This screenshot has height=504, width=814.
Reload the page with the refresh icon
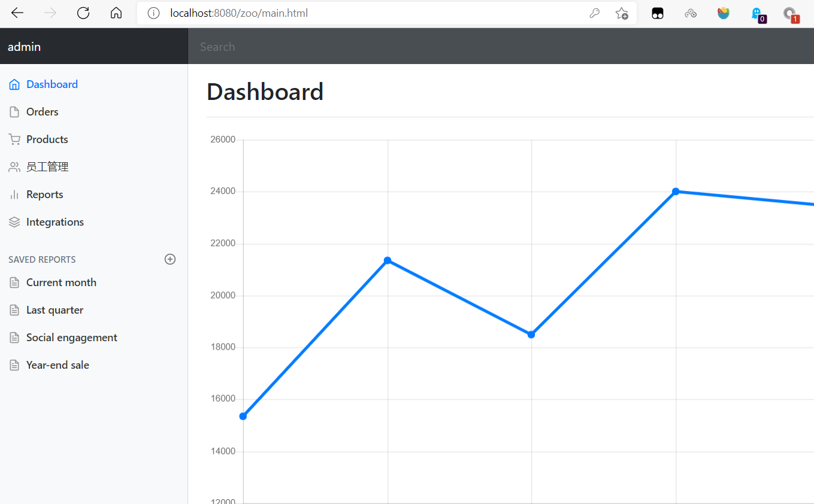(x=83, y=13)
